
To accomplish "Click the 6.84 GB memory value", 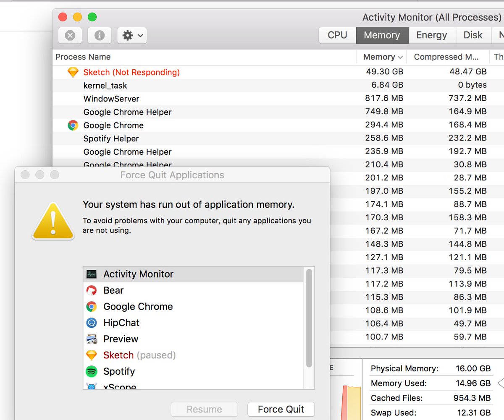I will [388, 85].
